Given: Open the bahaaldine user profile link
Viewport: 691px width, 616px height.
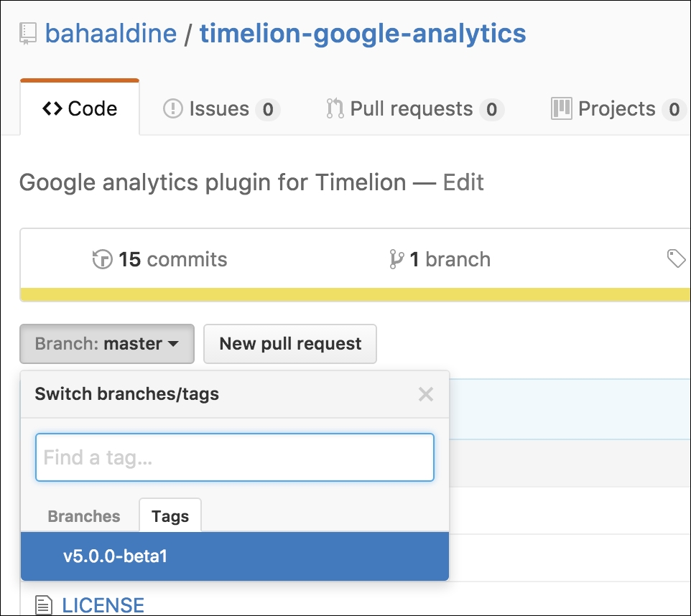Looking at the screenshot, I should (111, 34).
